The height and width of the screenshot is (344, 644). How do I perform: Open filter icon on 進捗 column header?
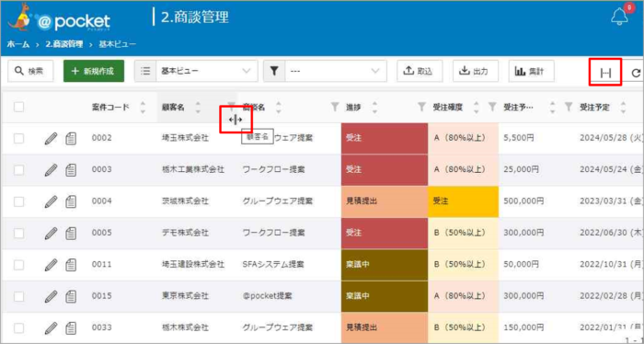(x=335, y=107)
